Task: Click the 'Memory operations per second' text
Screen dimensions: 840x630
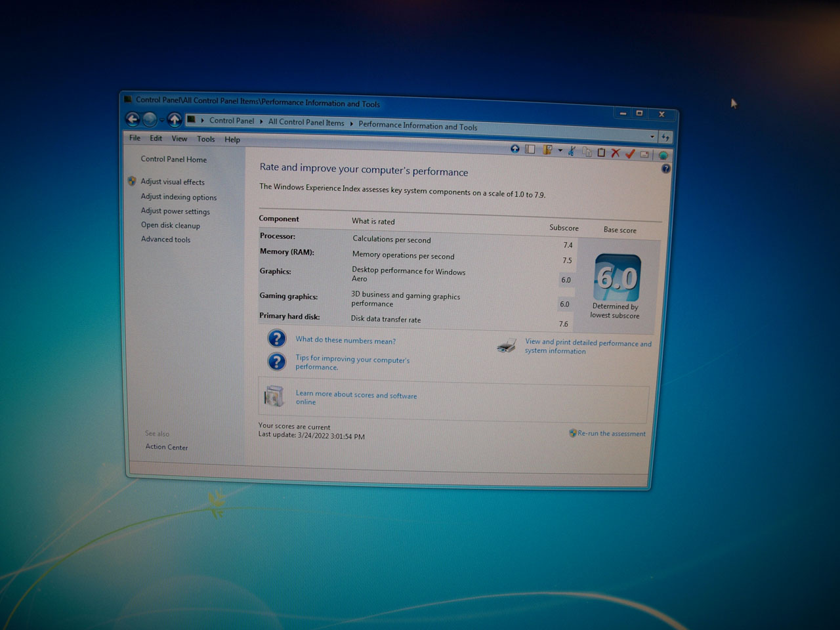Action: (x=403, y=255)
